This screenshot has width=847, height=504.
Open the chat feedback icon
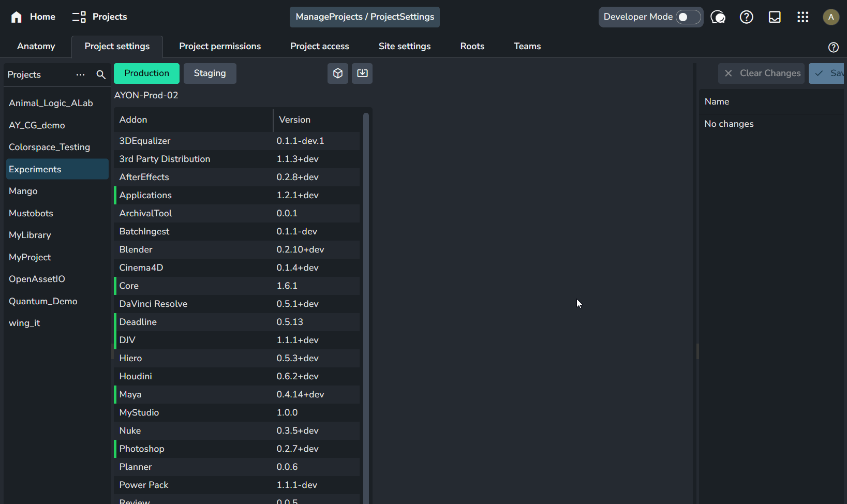(x=718, y=17)
